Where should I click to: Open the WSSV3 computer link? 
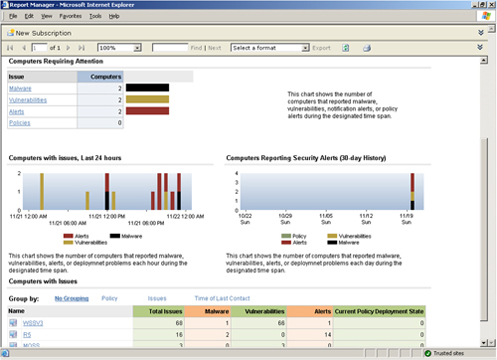tap(33, 323)
